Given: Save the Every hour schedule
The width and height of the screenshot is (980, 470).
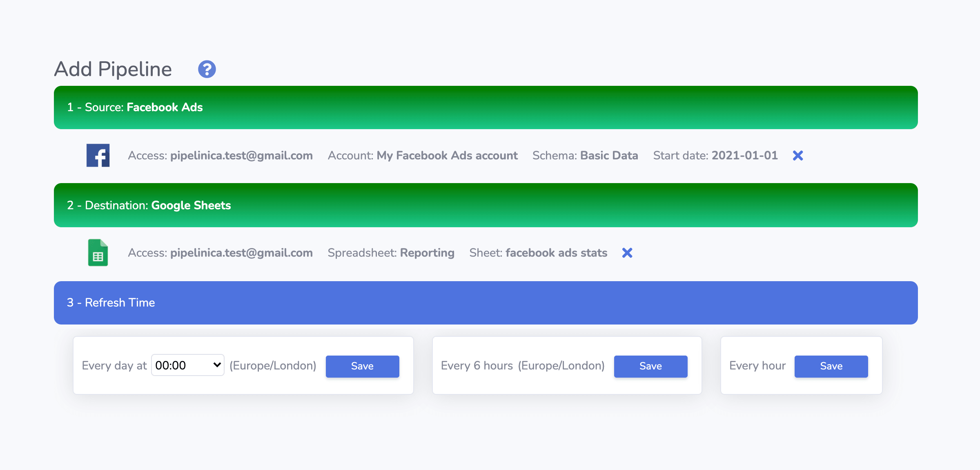Looking at the screenshot, I should [831, 366].
